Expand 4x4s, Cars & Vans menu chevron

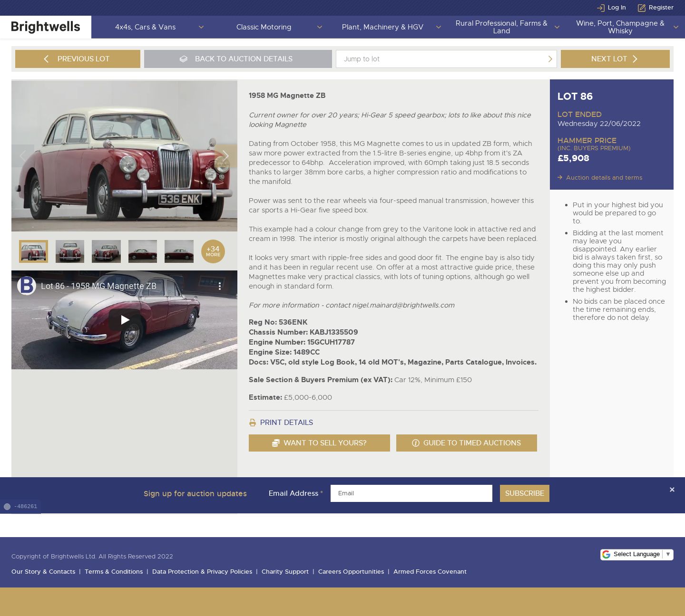point(201,27)
